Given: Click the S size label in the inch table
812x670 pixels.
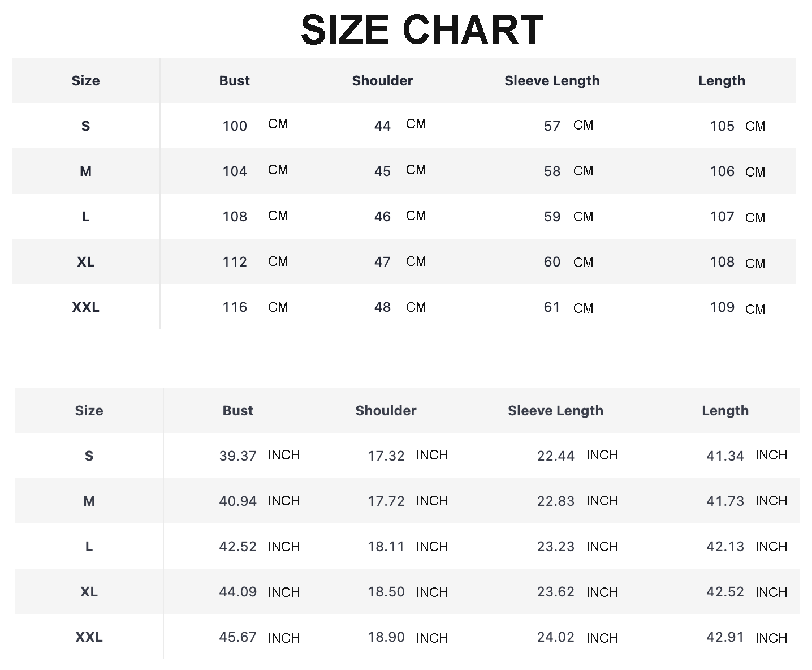Looking at the screenshot, I should 89,456.
